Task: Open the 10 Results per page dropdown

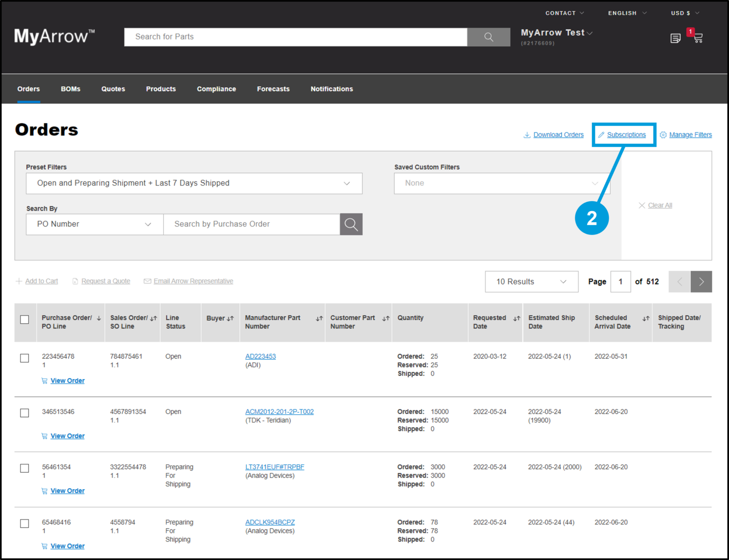Action: tap(531, 281)
